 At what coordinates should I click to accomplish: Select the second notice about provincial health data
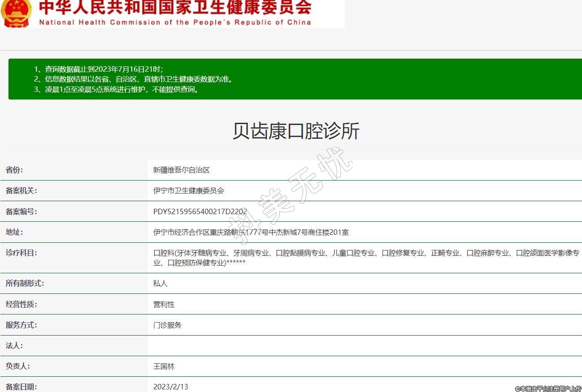click(139, 79)
